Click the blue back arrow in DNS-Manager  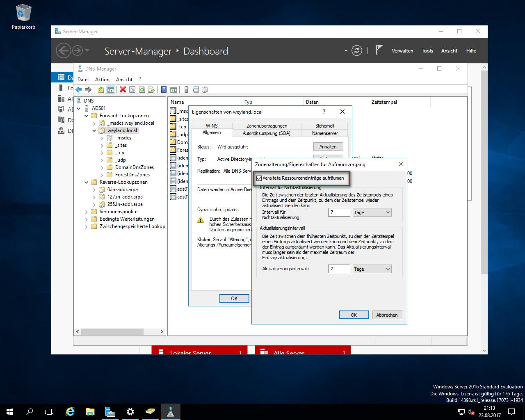point(79,89)
